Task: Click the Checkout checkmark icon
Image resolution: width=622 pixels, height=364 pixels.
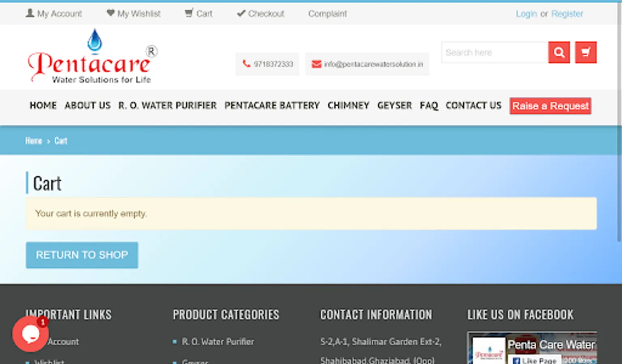Action: [241, 13]
